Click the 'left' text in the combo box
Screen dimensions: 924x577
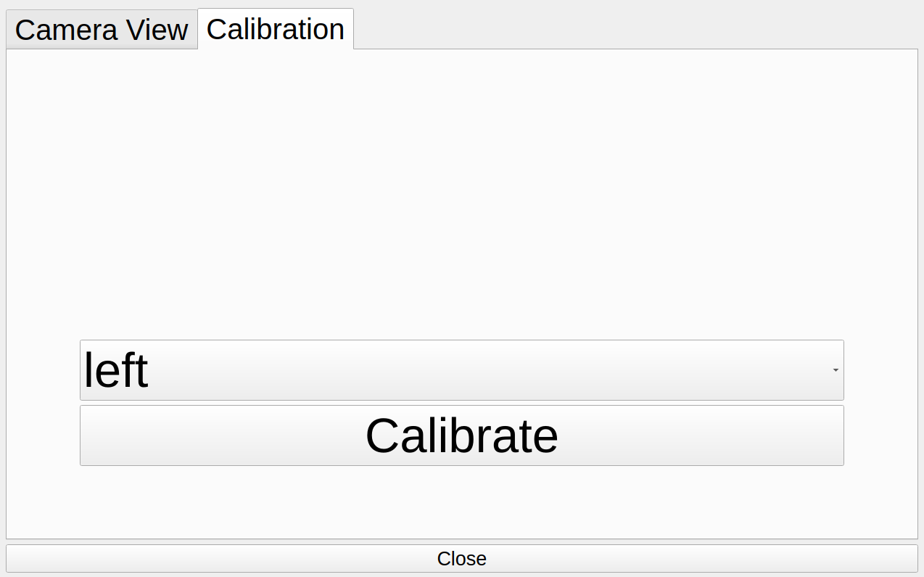[x=116, y=369]
